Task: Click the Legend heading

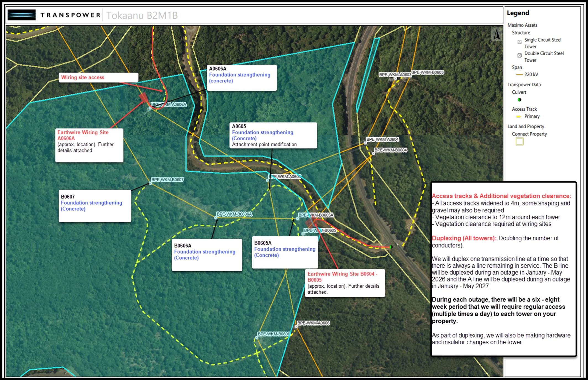Action: coord(518,13)
